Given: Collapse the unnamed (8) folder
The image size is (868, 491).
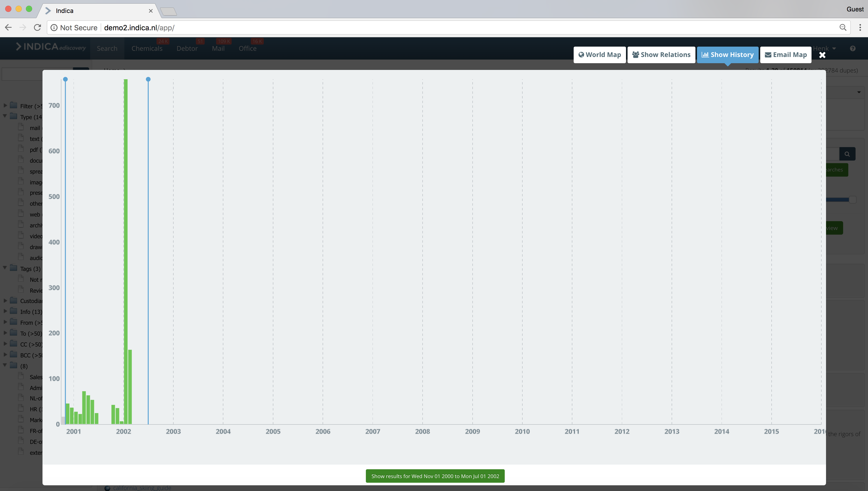Looking at the screenshot, I should point(5,365).
